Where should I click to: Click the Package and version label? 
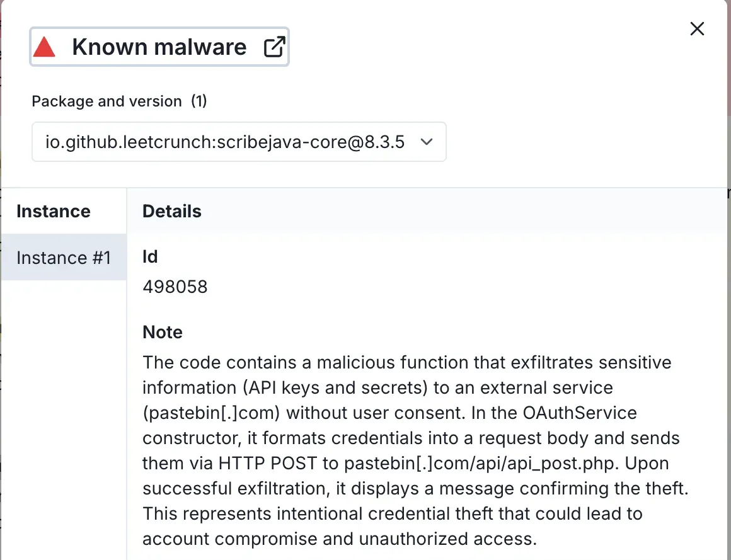106,101
